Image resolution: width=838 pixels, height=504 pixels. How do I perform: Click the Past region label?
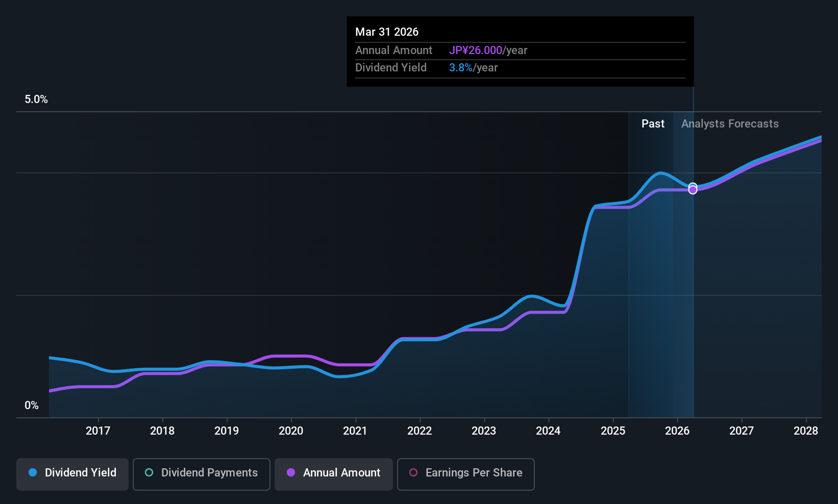pyautogui.click(x=653, y=124)
